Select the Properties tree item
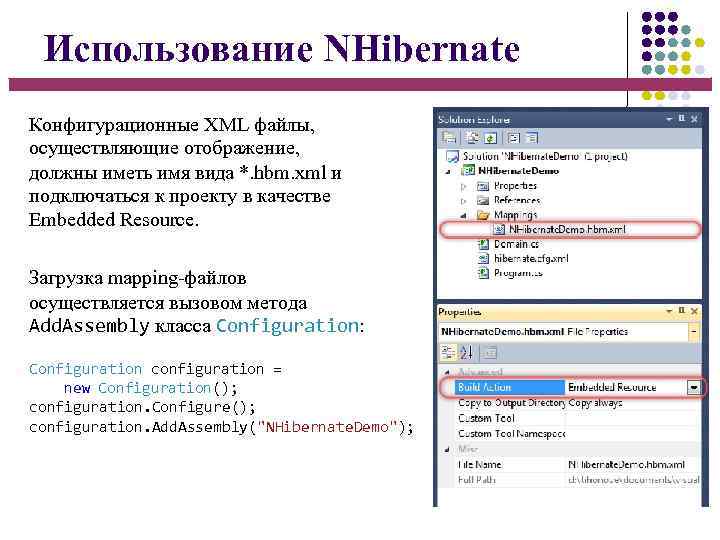The image size is (720, 540). [515, 186]
